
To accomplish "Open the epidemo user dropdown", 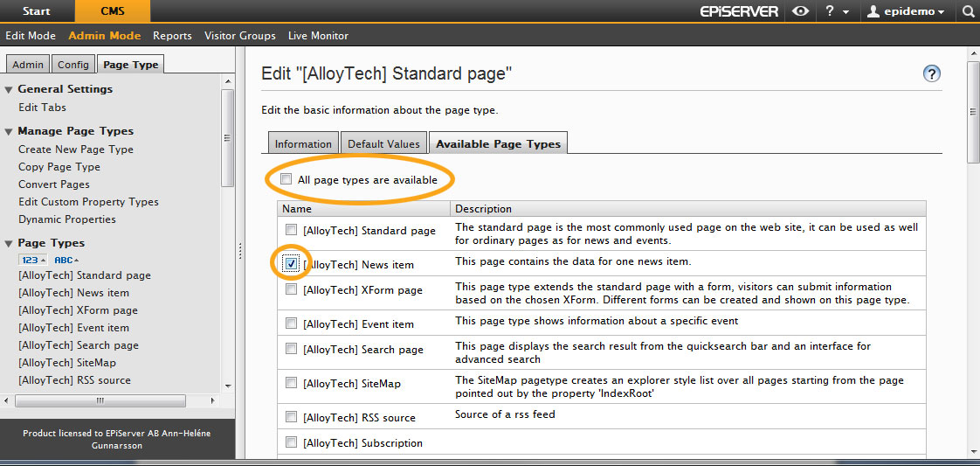I will [x=906, y=11].
